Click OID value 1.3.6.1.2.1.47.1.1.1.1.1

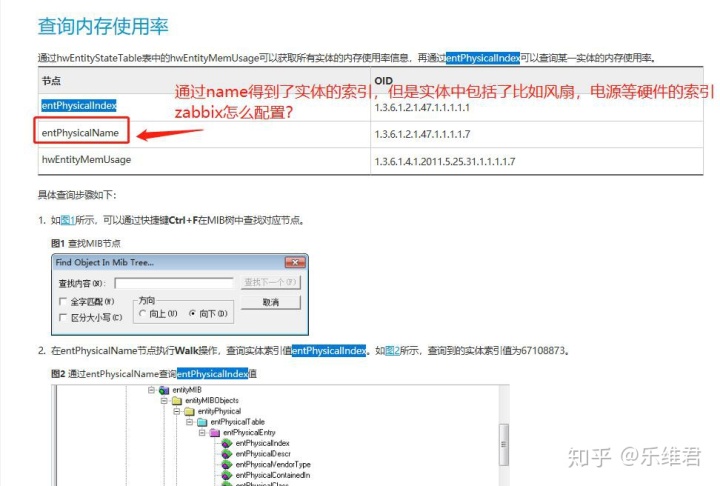(422, 108)
